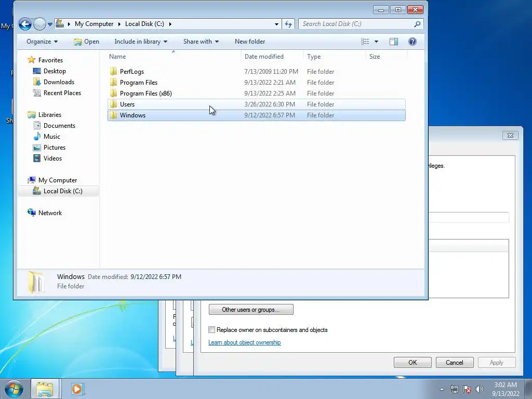Open the Documents library
This screenshot has height=399, width=532.
59,126
